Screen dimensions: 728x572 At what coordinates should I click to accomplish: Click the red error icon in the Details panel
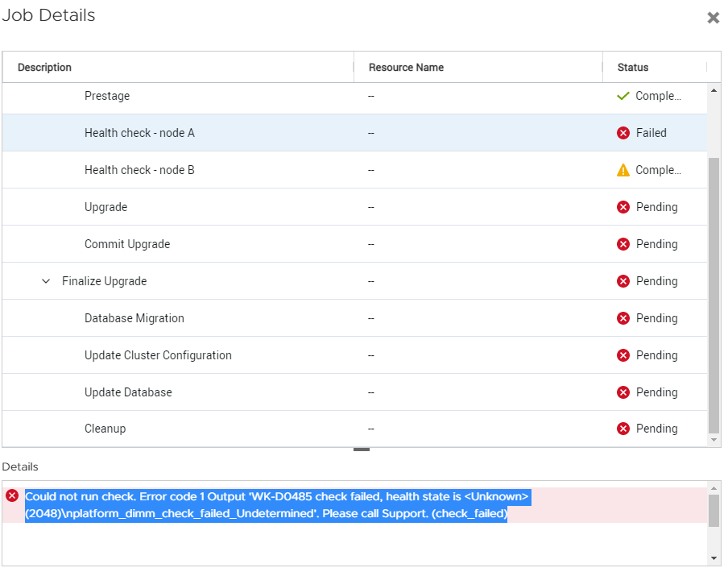12,495
